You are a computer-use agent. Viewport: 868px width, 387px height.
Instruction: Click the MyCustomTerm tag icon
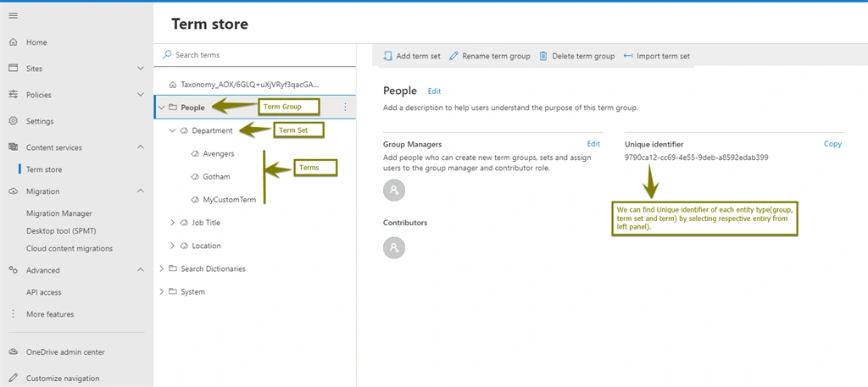(195, 200)
